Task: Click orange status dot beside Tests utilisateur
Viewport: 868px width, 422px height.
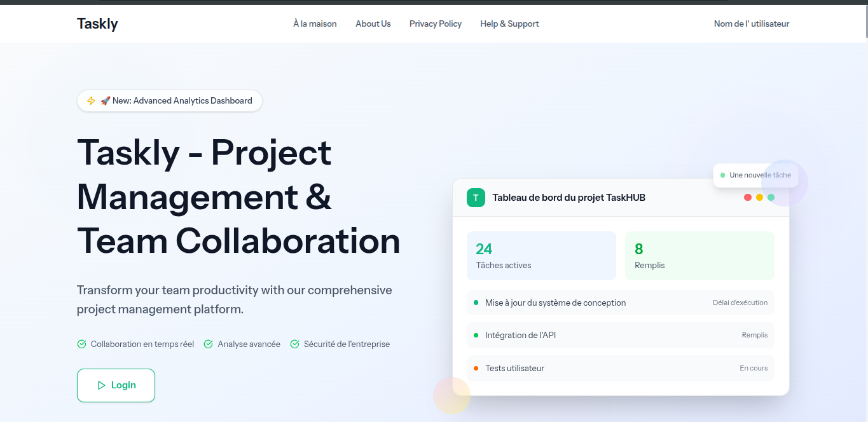Action: tap(476, 368)
